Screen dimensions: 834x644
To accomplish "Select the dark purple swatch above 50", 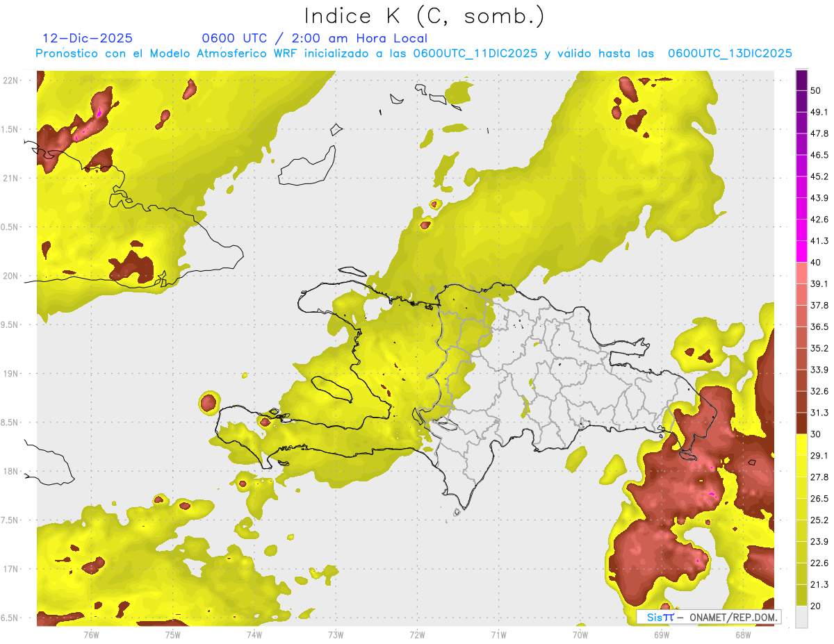I will point(801,81).
